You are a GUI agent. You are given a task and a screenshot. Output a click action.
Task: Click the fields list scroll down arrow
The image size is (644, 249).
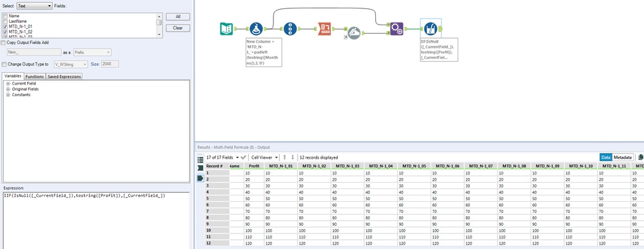[x=159, y=35]
